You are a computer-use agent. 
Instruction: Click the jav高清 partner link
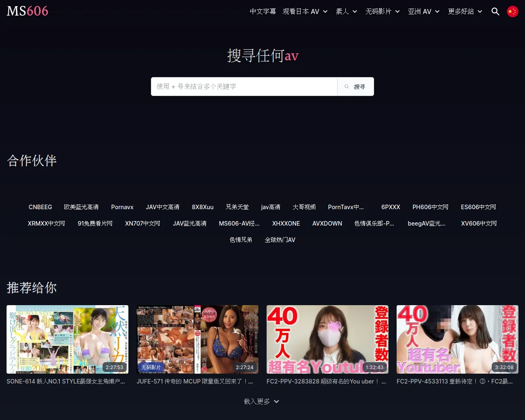click(271, 207)
